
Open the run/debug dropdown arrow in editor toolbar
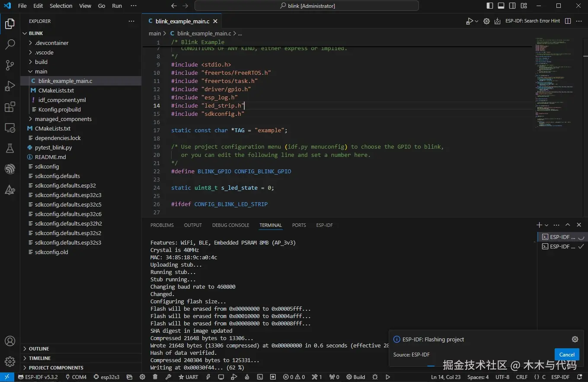pos(476,21)
